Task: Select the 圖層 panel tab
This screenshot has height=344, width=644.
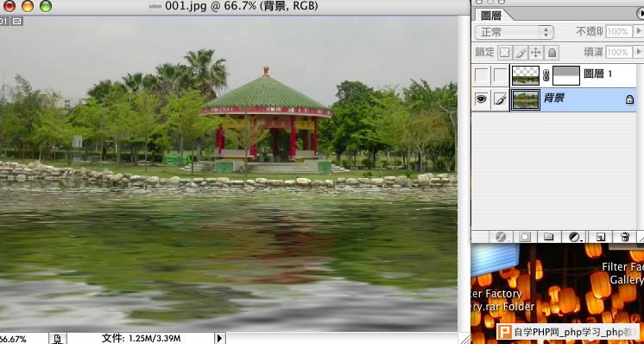Action: tap(491, 16)
